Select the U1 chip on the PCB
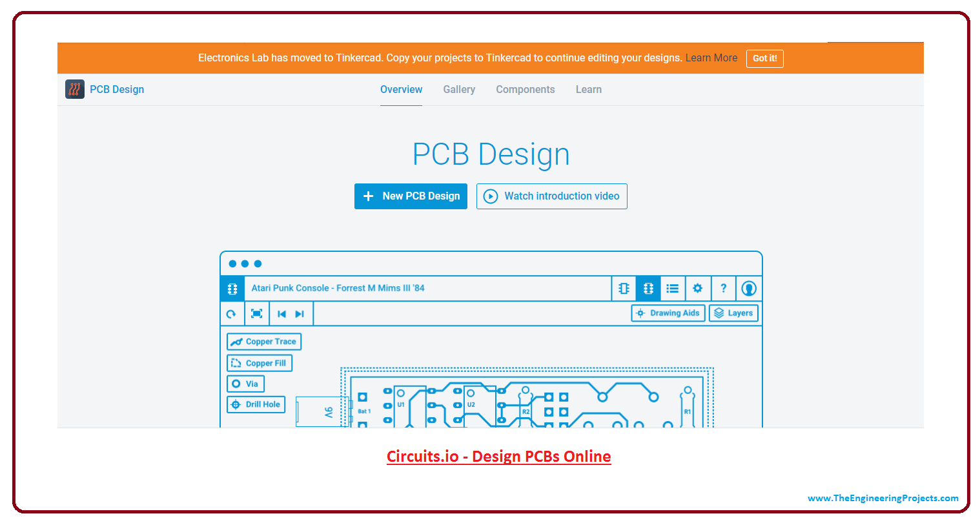980x527 pixels. pos(409,407)
